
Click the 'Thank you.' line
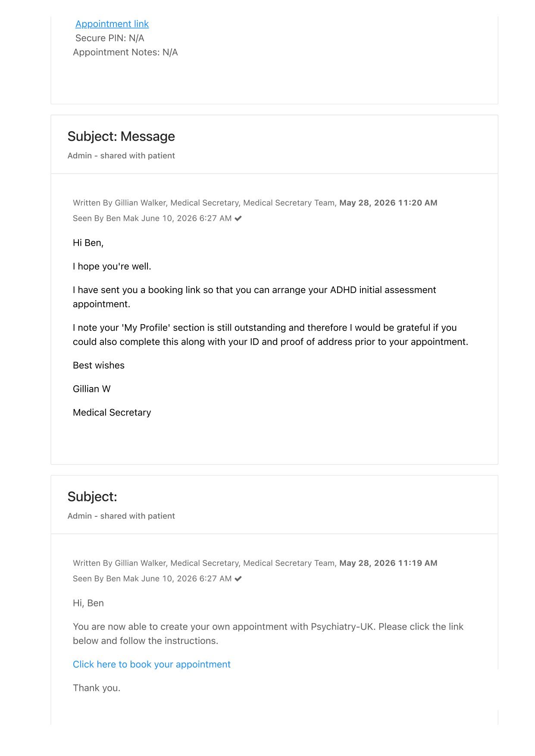pyautogui.click(x=97, y=688)
